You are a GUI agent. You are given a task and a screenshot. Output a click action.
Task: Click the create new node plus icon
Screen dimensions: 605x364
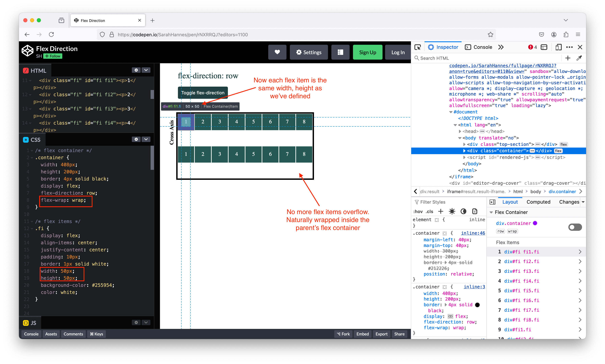(x=568, y=58)
